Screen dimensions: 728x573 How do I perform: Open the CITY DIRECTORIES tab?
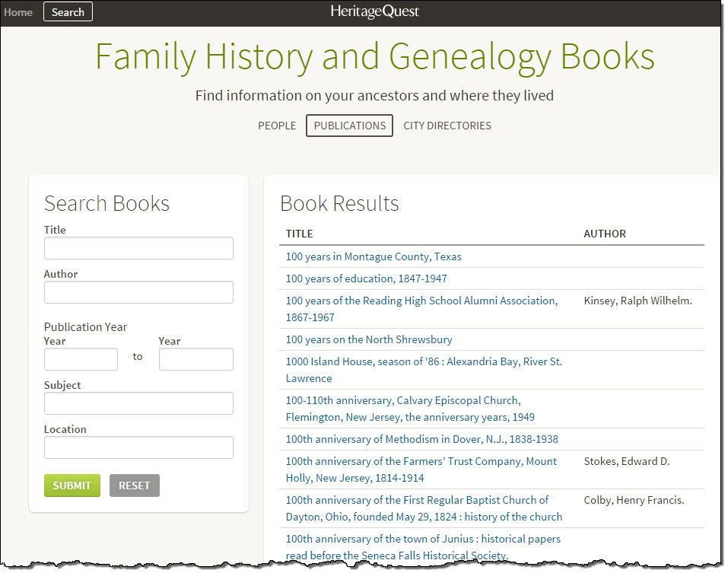coord(447,126)
